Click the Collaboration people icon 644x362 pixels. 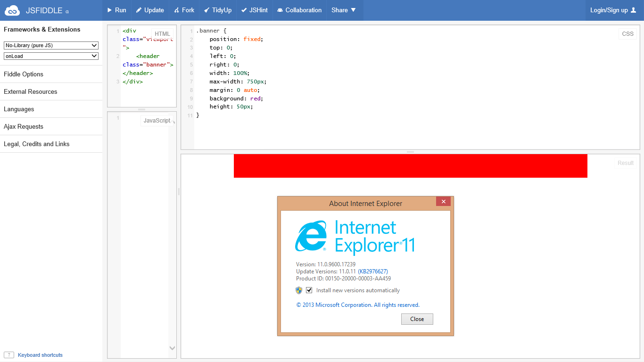point(280,10)
